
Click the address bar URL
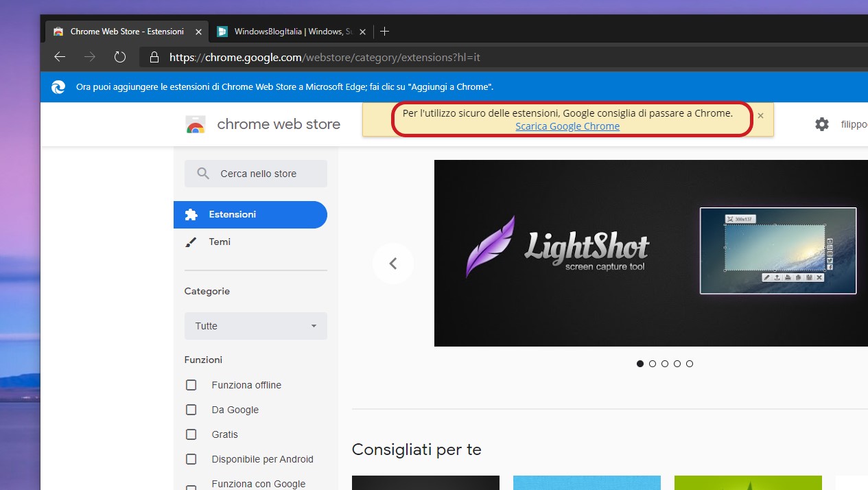tap(325, 57)
